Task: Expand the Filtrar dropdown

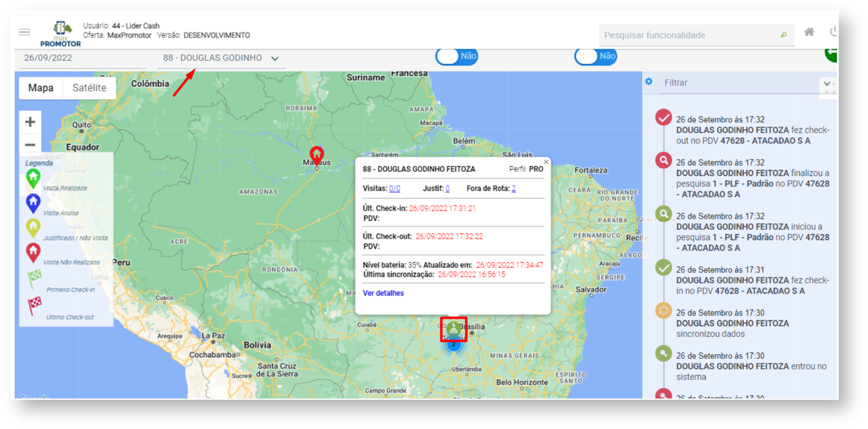Action: (826, 83)
